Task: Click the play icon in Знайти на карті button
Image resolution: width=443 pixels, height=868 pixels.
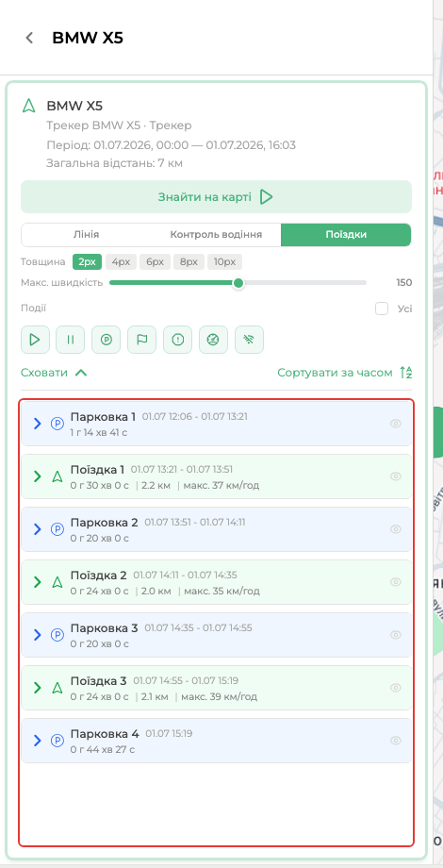Action: (267, 197)
